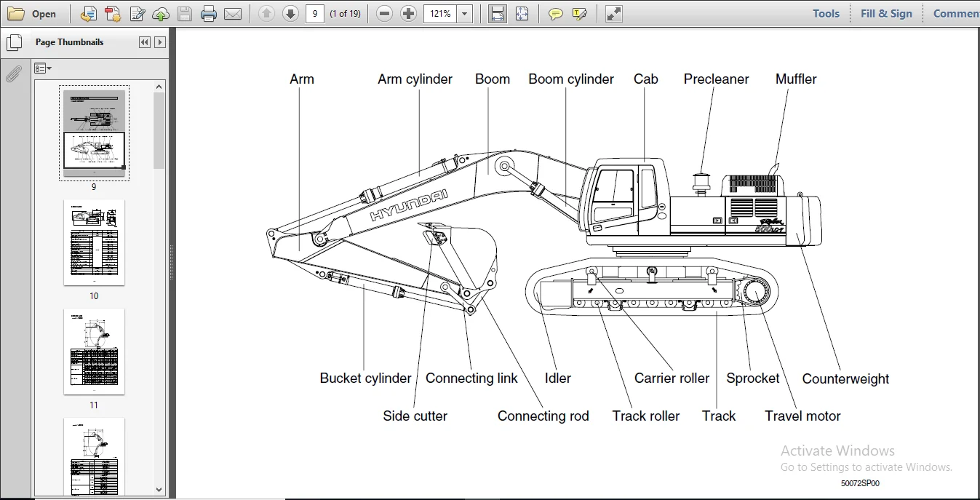Click thumbnails scrollbar up arrow
The width and height of the screenshot is (980, 500).
[159, 87]
